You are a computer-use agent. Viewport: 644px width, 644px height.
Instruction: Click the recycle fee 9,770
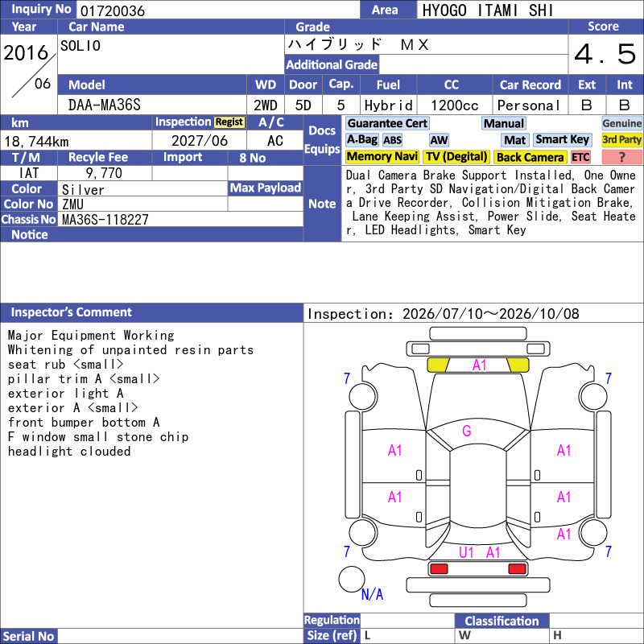104,173
